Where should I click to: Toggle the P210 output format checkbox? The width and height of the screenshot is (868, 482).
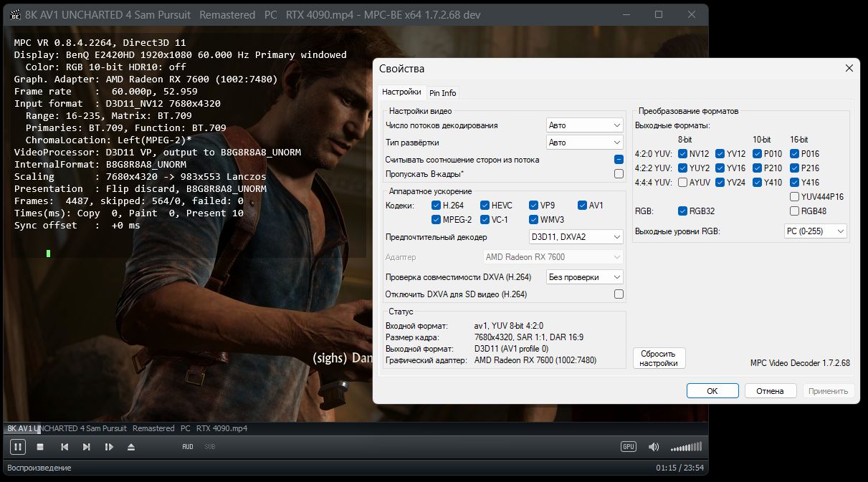coord(758,168)
